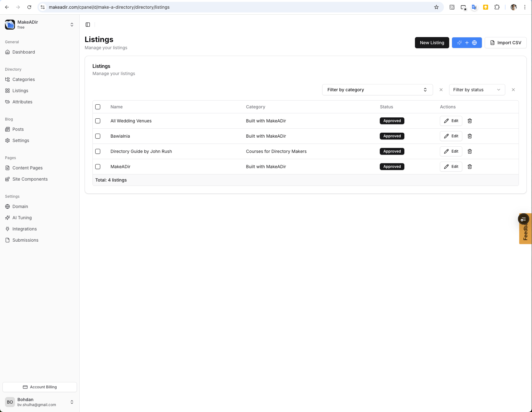Open the Filter by category dropdown

click(x=377, y=90)
